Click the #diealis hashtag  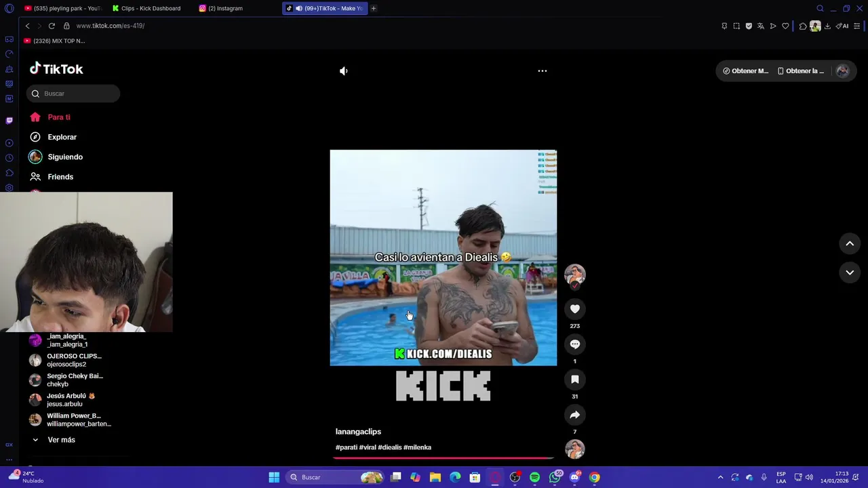tap(390, 447)
